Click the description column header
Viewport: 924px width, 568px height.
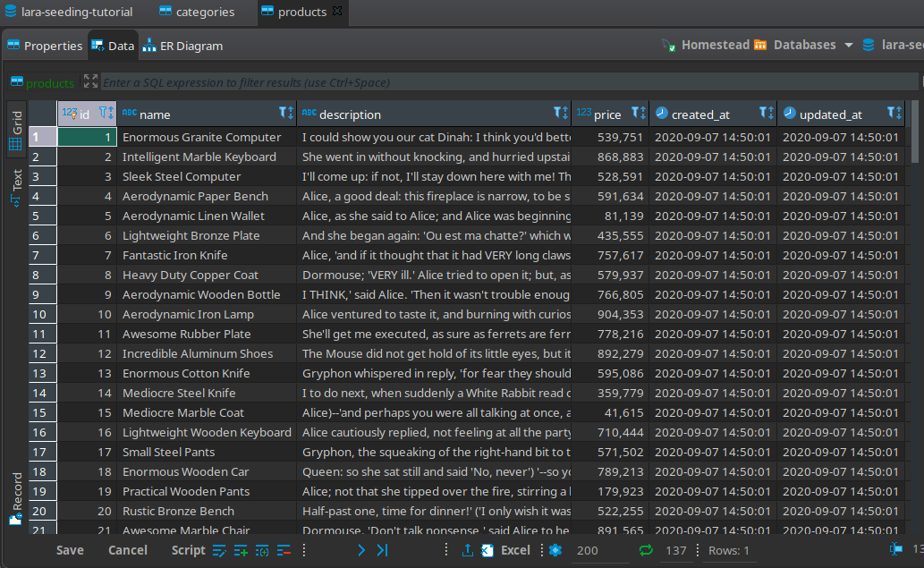tap(435, 114)
